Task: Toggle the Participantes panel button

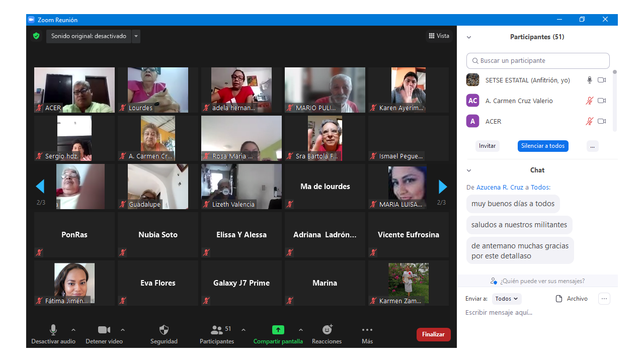Action: (217, 335)
